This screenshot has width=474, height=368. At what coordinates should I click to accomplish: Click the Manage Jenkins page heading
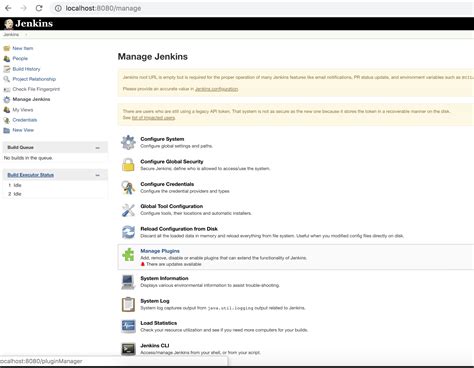coord(153,57)
